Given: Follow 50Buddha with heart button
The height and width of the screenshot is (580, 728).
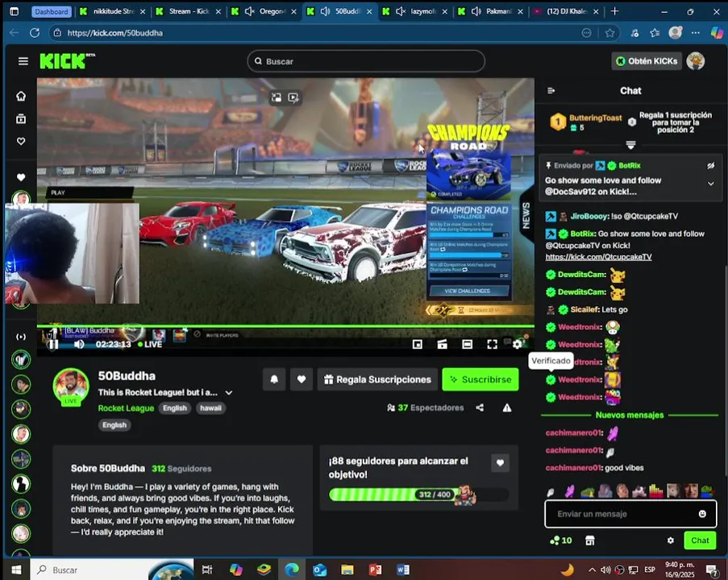Looking at the screenshot, I should (x=302, y=379).
